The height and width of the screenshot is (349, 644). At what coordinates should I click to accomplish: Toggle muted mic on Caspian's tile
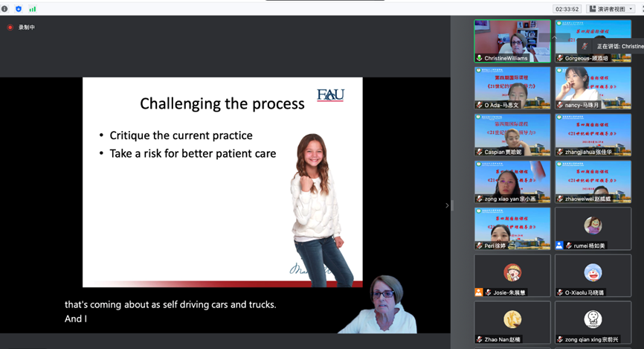click(480, 152)
